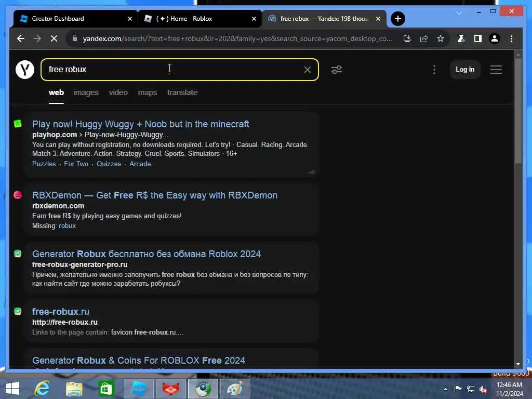The image size is (532, 399).
Task: Open the For Two sitelink
Action: coord(76,164)
